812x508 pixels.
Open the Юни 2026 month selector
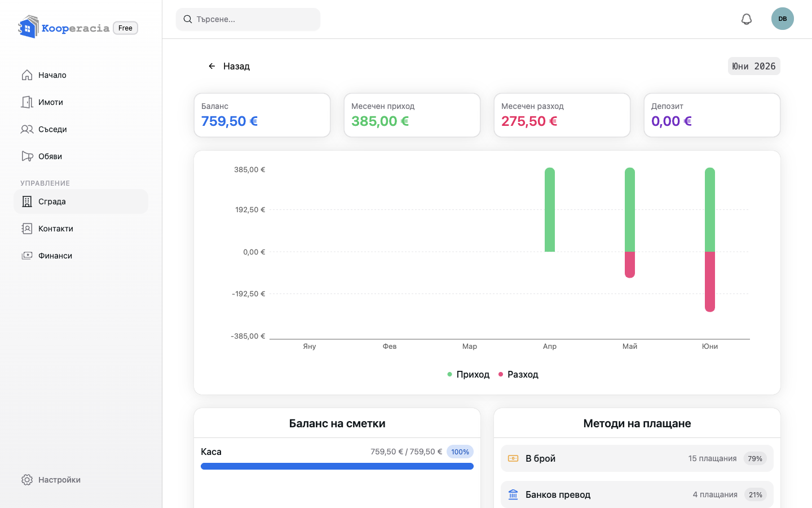tap(754, 66)
